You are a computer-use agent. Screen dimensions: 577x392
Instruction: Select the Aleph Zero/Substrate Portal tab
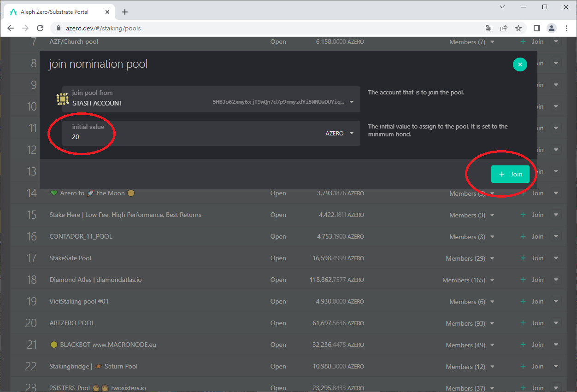(60, 12)
